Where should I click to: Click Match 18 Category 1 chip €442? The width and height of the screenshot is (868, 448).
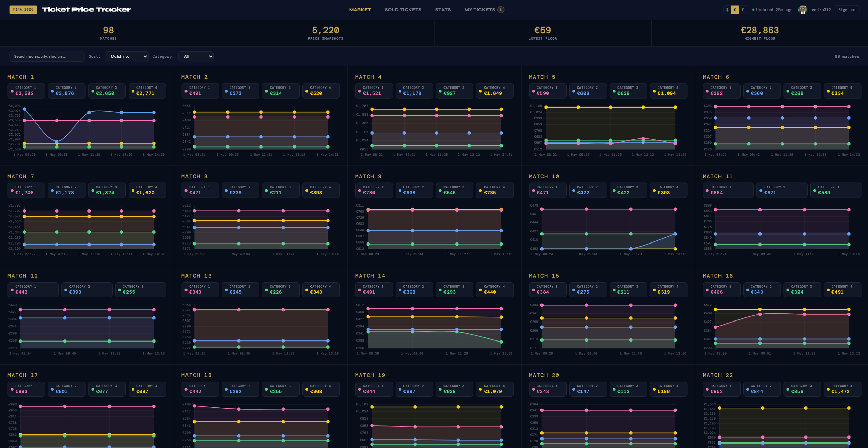click(x=200, y=389)
